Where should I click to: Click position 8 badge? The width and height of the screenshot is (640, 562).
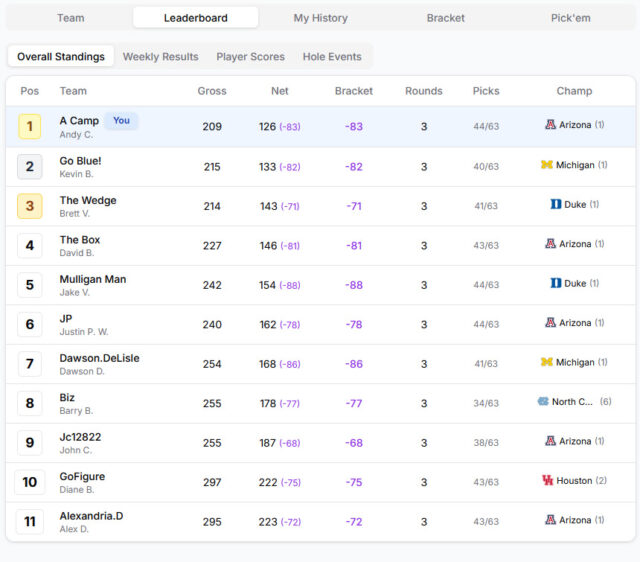[29, 403]
